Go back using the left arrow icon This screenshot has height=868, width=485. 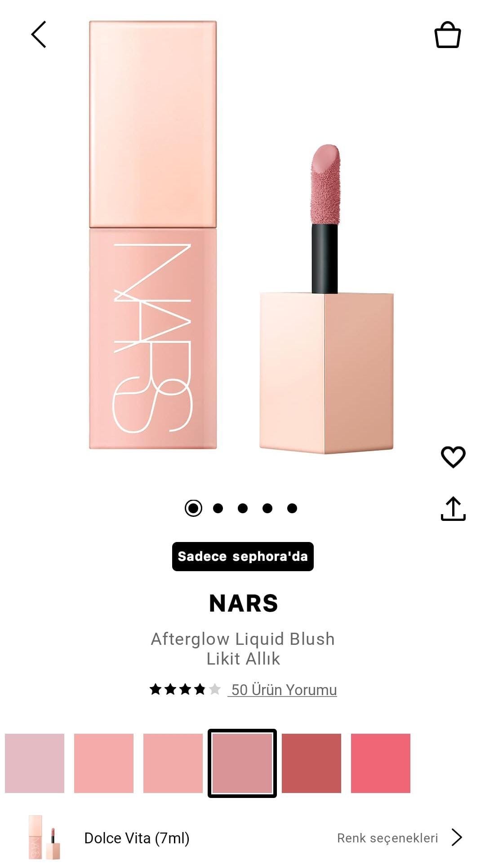tap(39, 35)
